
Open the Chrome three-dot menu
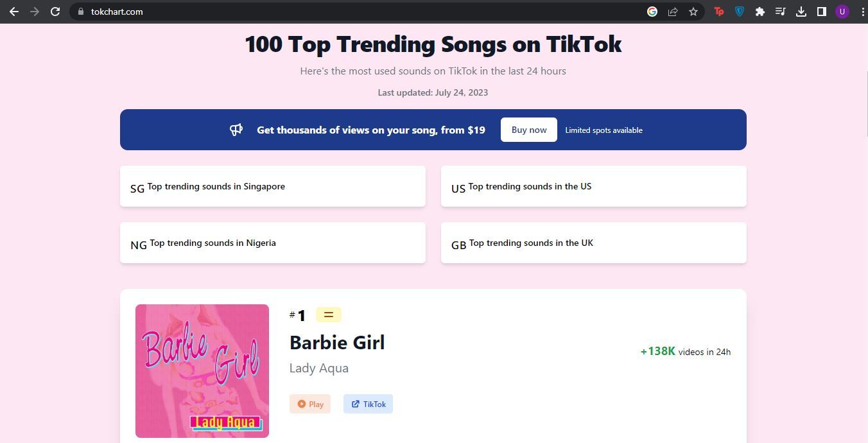(x=862, y=12)
